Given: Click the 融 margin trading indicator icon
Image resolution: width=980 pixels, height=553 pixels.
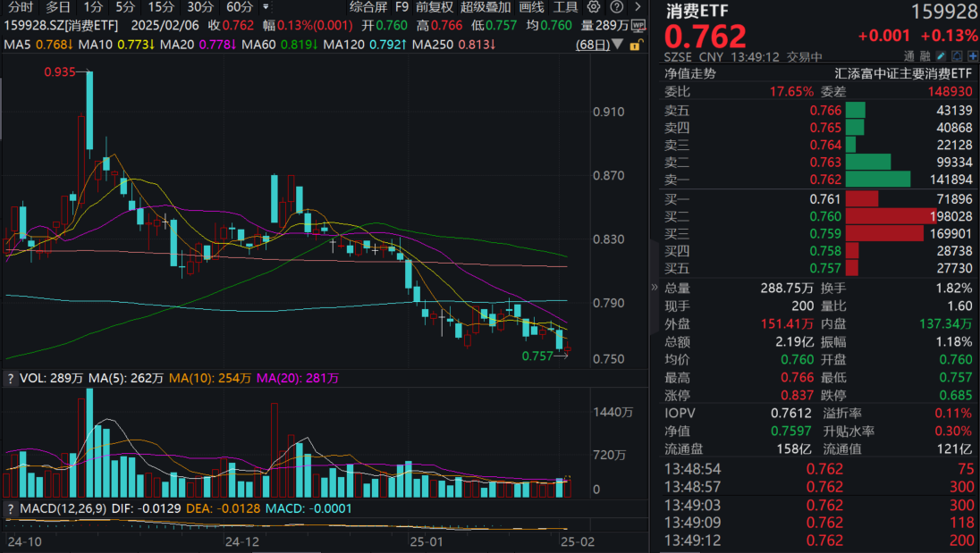Looking at the screenshot, I should click(927, 55).
